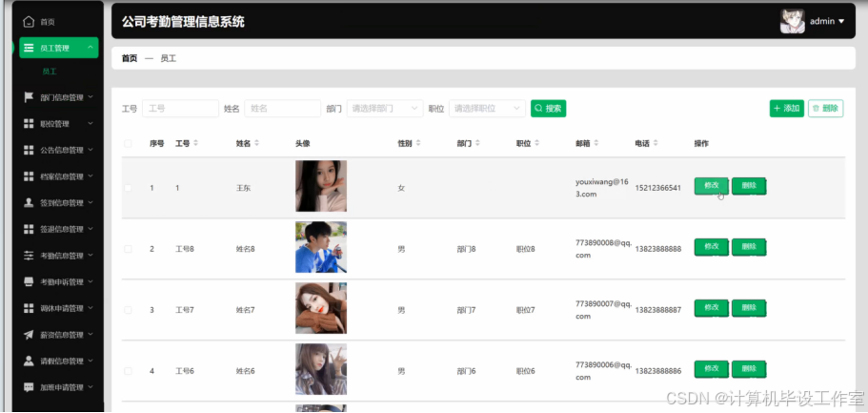Click the grid icon beside 调休申请管理
Viewport: 868px width, 413px height.
(29, 308)
